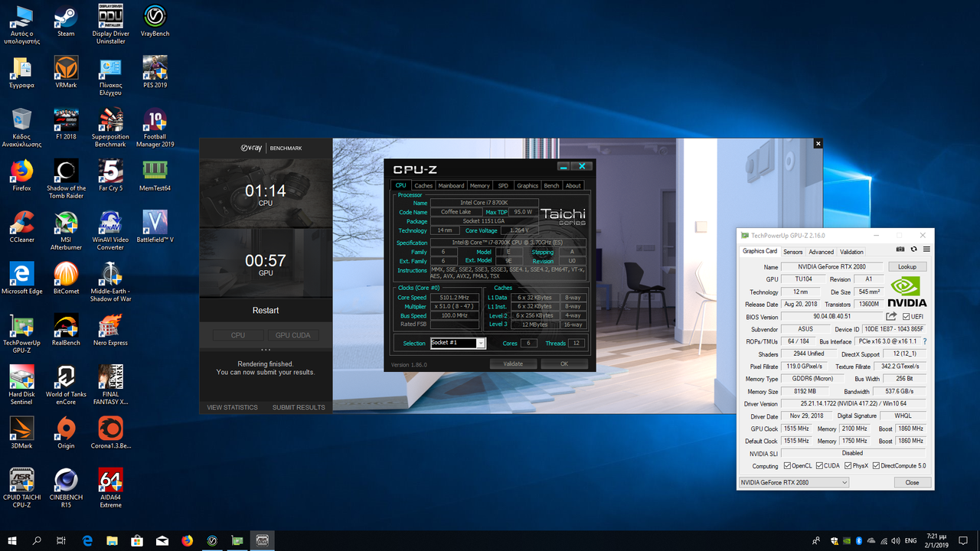The image size is (980, 551).
Task: Open Origin desktop shortcut
Action: [66, 433]
